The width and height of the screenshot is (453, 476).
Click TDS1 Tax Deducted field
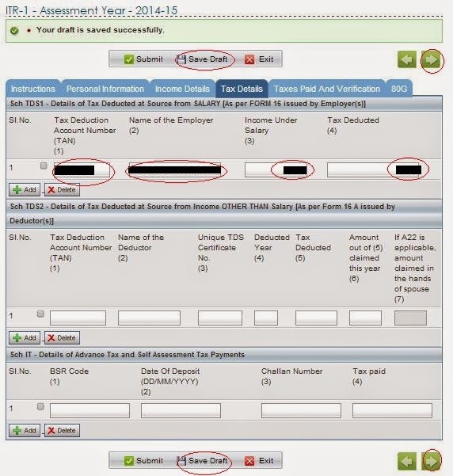tap(375, 169)
